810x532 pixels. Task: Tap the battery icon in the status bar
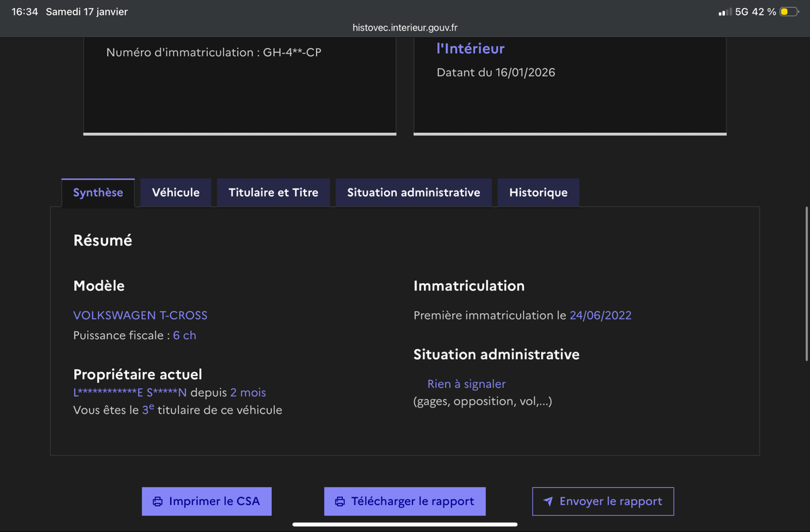(788, 12)
